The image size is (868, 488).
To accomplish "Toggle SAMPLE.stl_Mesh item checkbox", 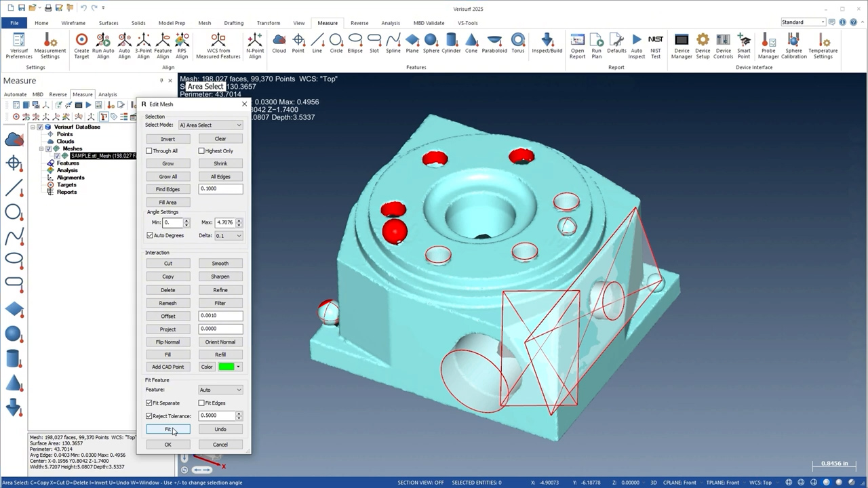I will pos(57,156).
